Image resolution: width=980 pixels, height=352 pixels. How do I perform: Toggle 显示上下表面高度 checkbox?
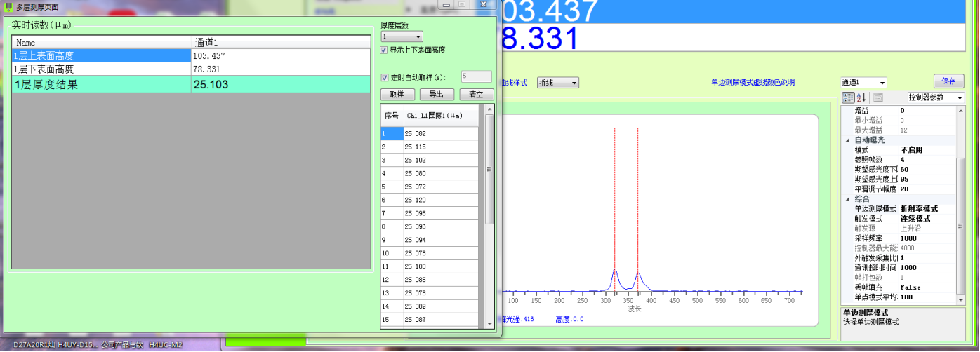tap(384, 50)
